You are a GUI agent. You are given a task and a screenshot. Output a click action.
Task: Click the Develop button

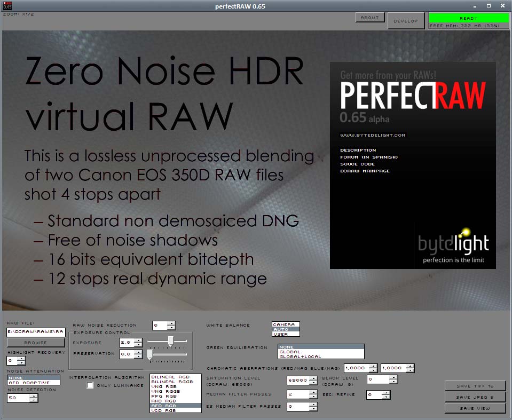(x=406, y=21)
